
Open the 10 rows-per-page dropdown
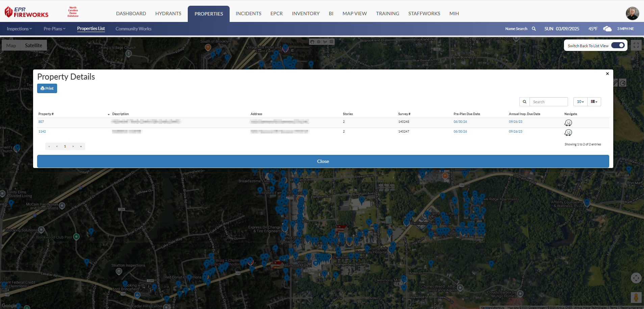(x=580, y=102)
